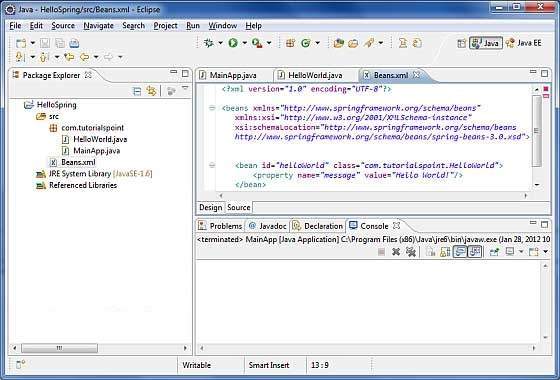Screen dimensions: 560x380
Task: Open the Debug dropdown arrow
Action: tap(220, 43)
